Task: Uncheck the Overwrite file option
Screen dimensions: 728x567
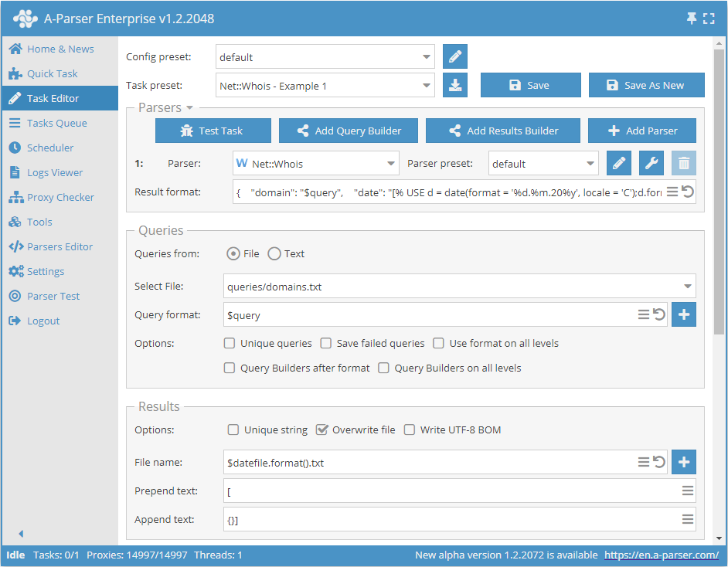Action: click(322, 429)
